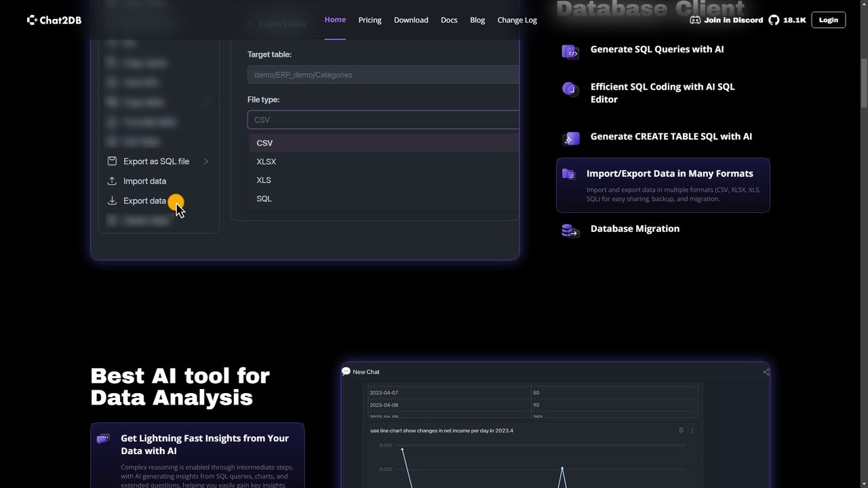This screenshot has width=868, height=488.
Task: Open the Discord icon in header
Action: pyautogui.click(x=694, y=20)
